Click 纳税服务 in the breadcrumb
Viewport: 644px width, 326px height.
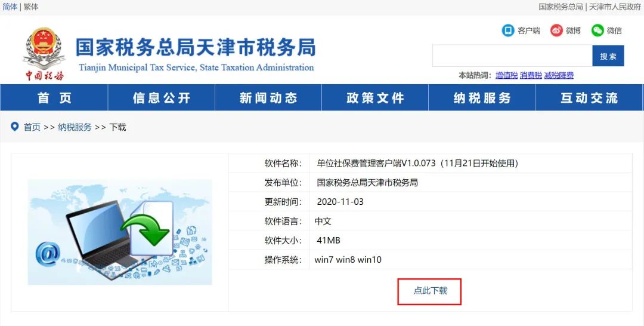click(x=75, y=127)
